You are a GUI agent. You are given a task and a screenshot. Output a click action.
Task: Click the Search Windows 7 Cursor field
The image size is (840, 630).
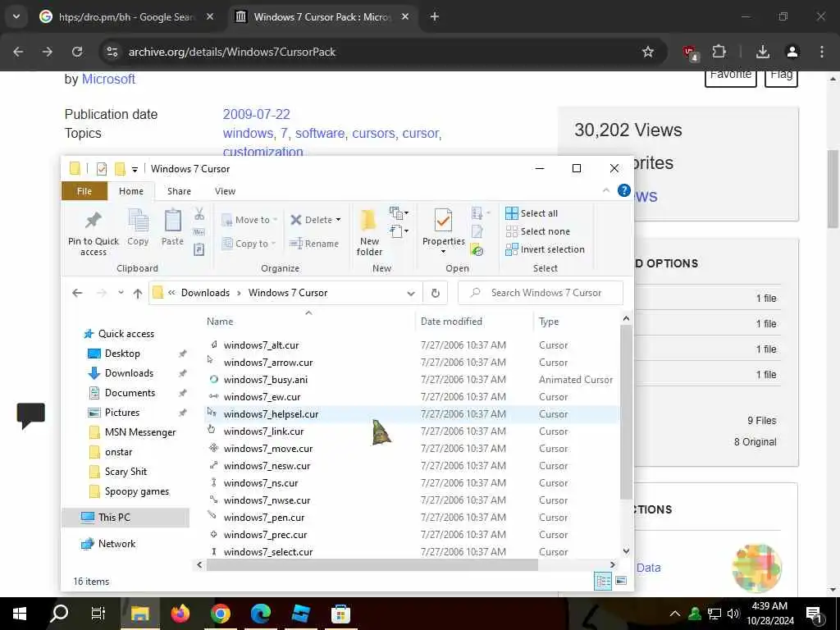(x=541, y=293)
